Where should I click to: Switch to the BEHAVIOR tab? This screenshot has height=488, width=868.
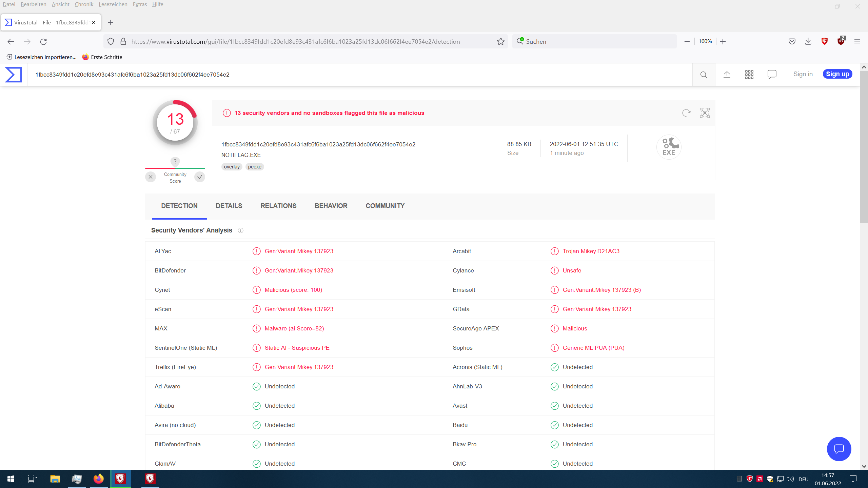tap(331, 206)
